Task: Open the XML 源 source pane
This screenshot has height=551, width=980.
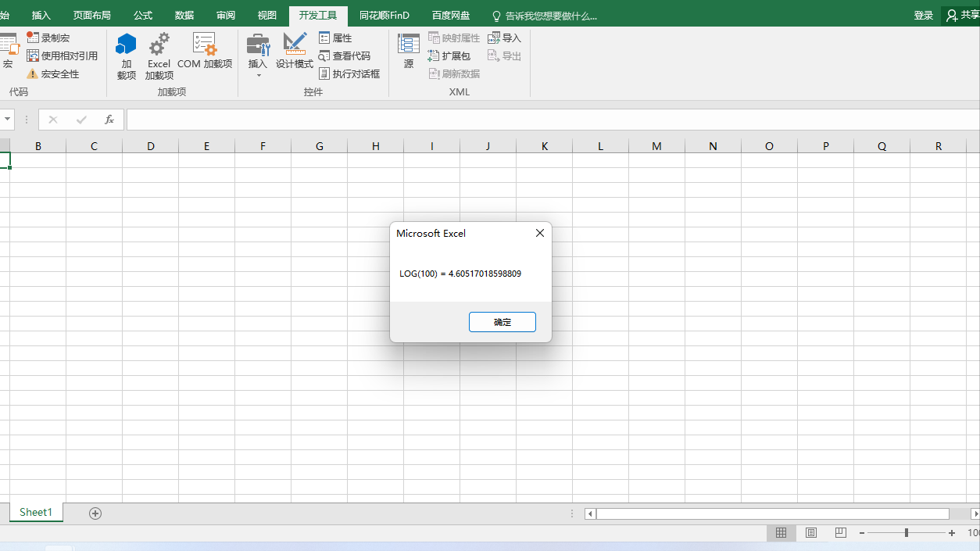Action: click(409, 52)
